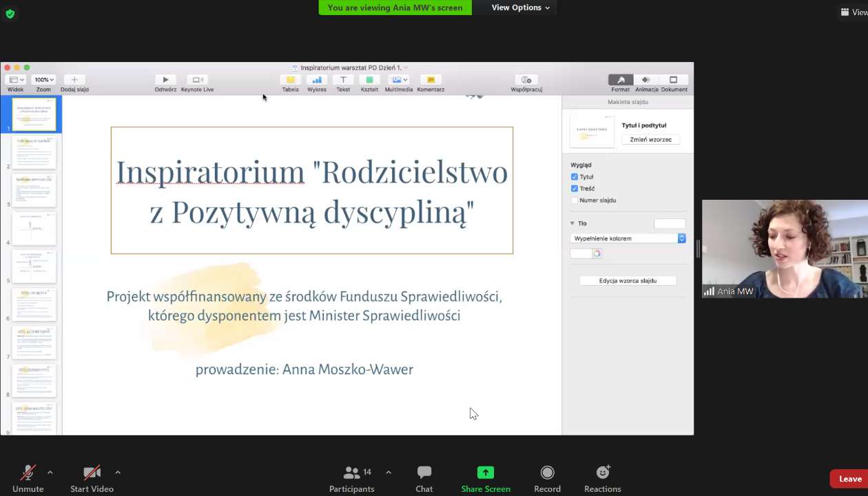Click the Edycja wzorca slajdu button

[628, 281]
